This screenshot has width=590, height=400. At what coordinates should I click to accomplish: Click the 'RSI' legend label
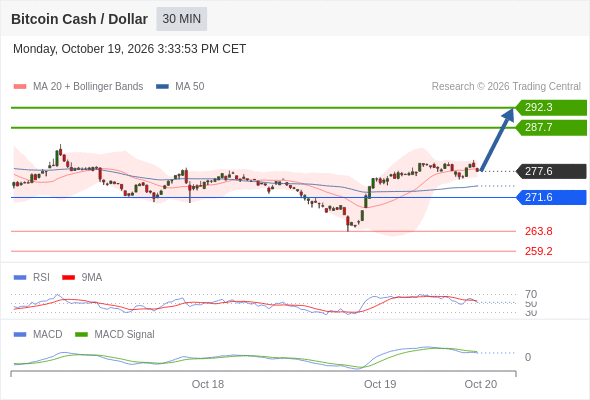pyautogui.click(x=41, y=278)
